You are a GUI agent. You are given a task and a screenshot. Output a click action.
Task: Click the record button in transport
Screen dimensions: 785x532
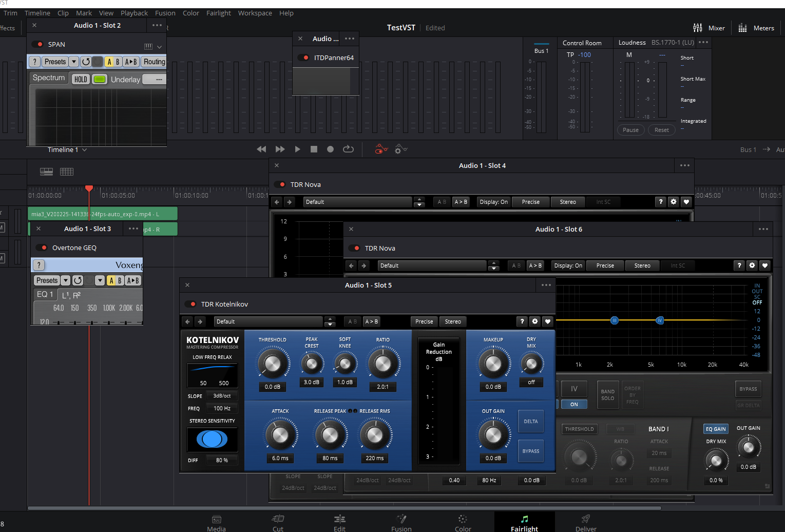tap(330, 149)
